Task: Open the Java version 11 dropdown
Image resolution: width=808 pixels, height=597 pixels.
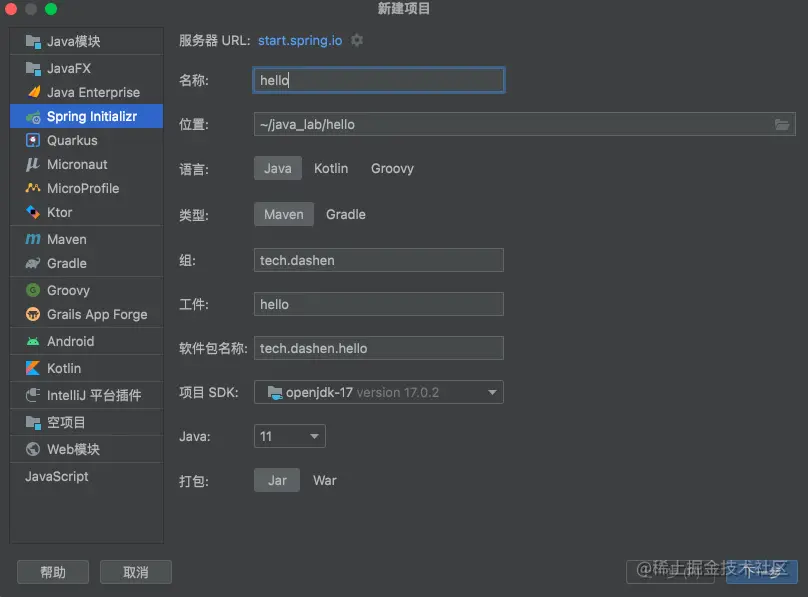Action: click(290, 436)
